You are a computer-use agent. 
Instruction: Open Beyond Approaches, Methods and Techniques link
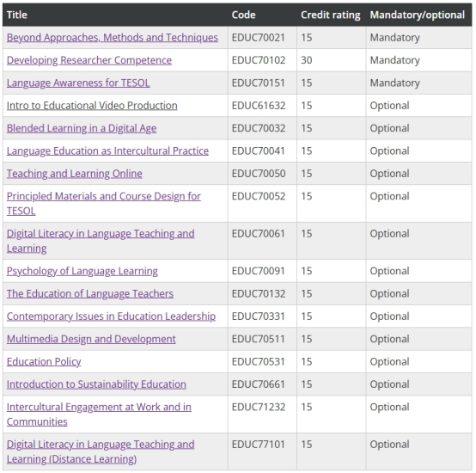point(113,37)
